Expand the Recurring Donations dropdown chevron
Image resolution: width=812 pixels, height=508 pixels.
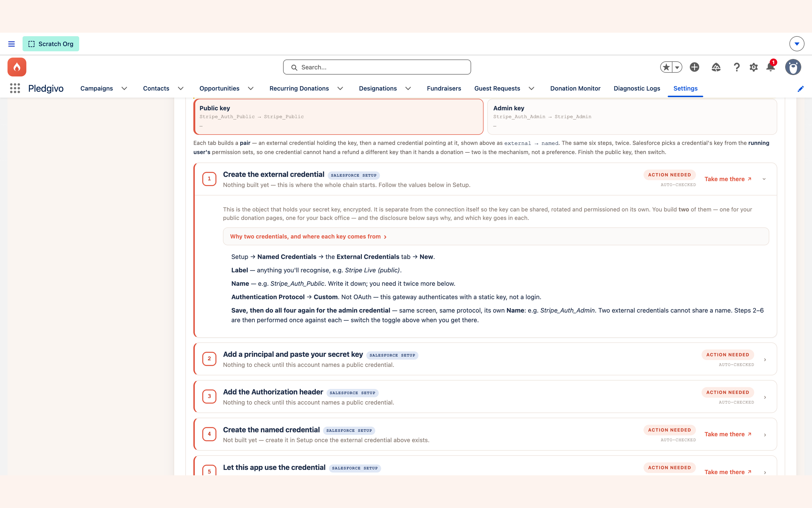tap(340, 88)
